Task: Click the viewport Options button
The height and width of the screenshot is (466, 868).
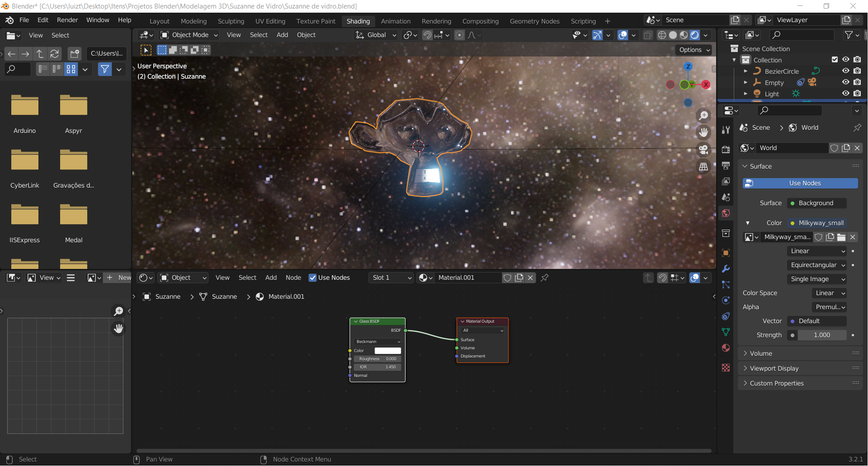Action: click(694, 50)
